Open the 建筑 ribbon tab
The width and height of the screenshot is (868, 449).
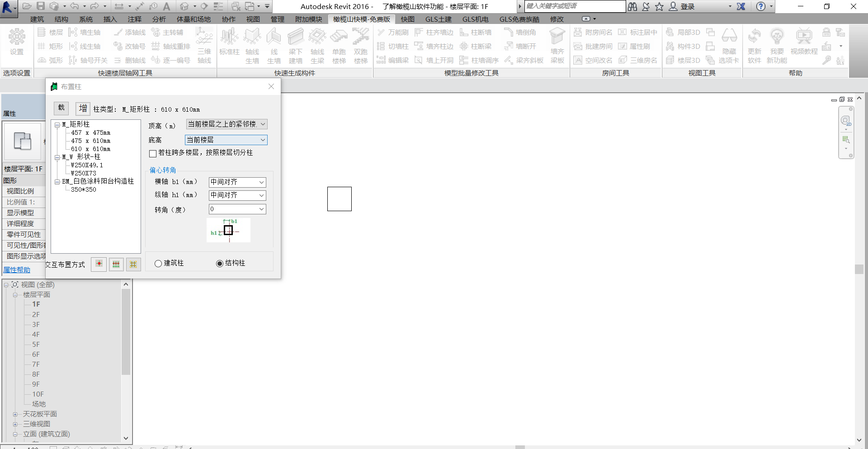coord(37,19)
